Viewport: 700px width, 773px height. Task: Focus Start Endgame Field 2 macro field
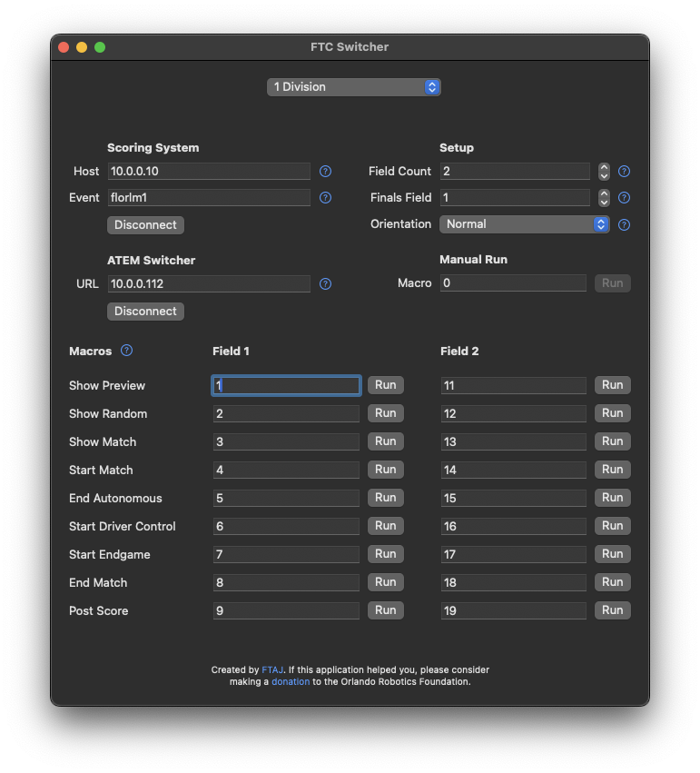tap(513, 554)
